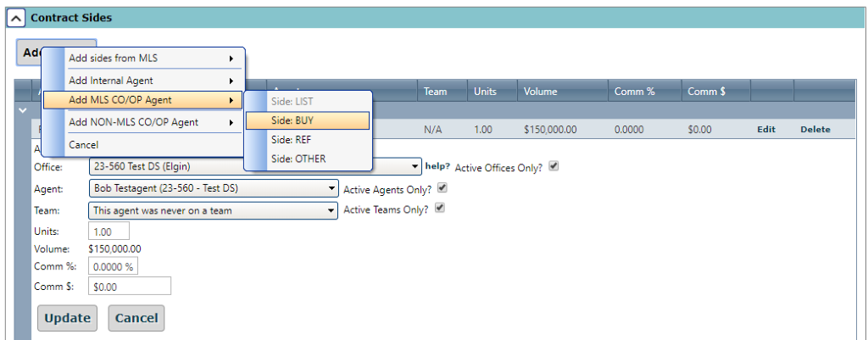Click the Delete link in the row

(815, 130)
